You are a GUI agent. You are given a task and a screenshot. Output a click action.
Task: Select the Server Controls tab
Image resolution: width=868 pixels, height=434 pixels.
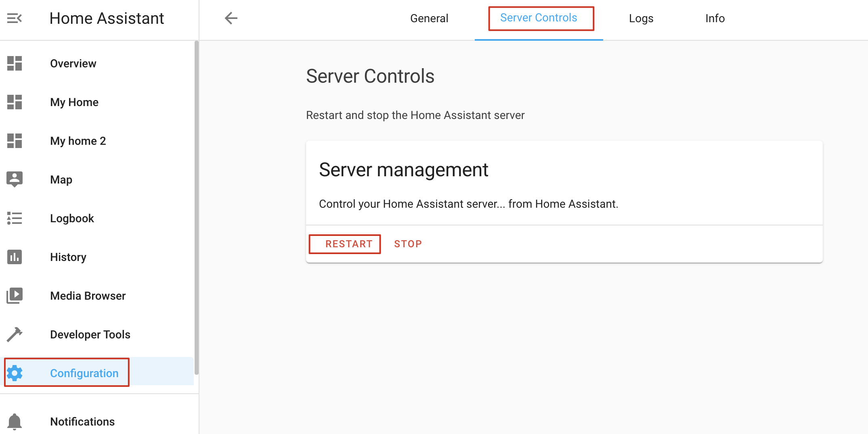(x=539, y=18)
